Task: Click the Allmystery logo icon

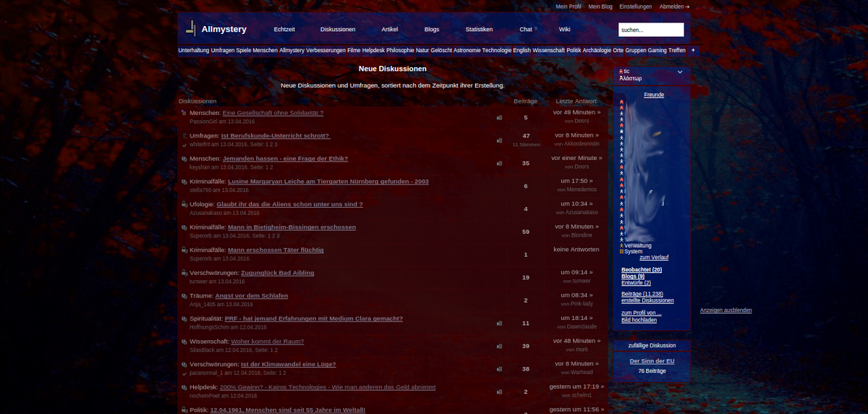Action: [x=191, y=29]
